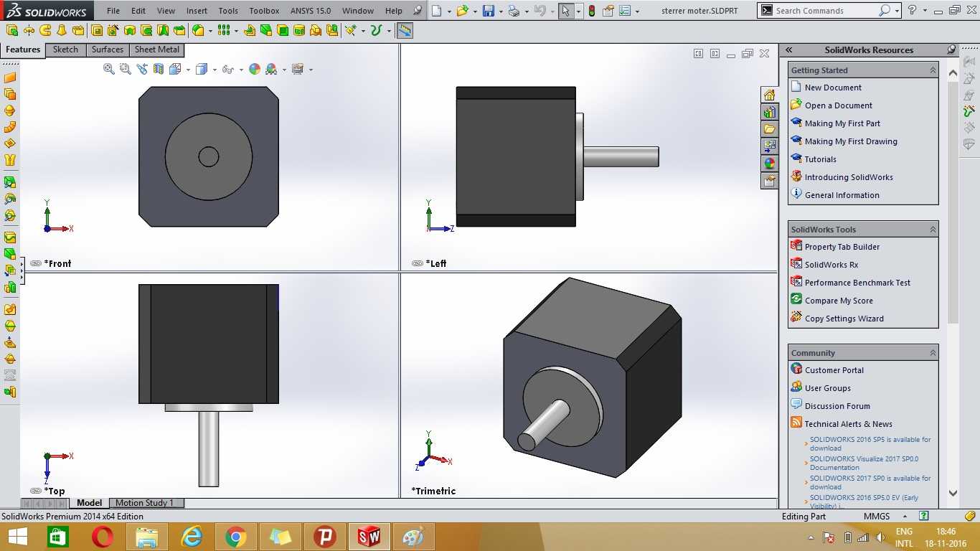This screenshot has height=551, width=980.
Task: Open Internet Explorer from the taskbar
Action: click(192, 537)
